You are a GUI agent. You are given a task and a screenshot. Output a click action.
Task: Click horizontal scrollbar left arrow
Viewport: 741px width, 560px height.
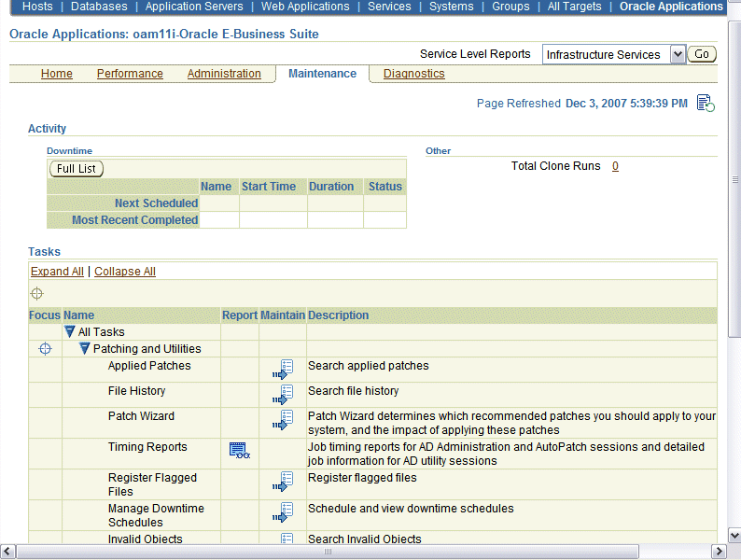(x=7, y=551)
